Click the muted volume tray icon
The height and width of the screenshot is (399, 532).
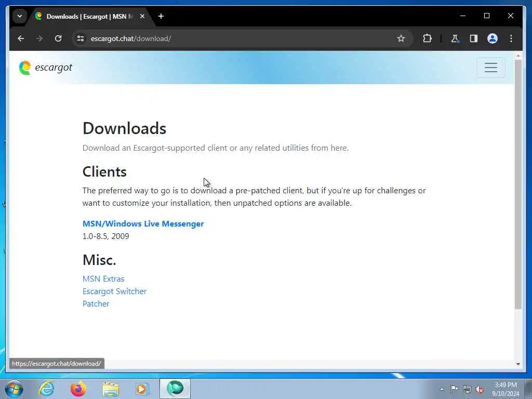click(480, 390)
